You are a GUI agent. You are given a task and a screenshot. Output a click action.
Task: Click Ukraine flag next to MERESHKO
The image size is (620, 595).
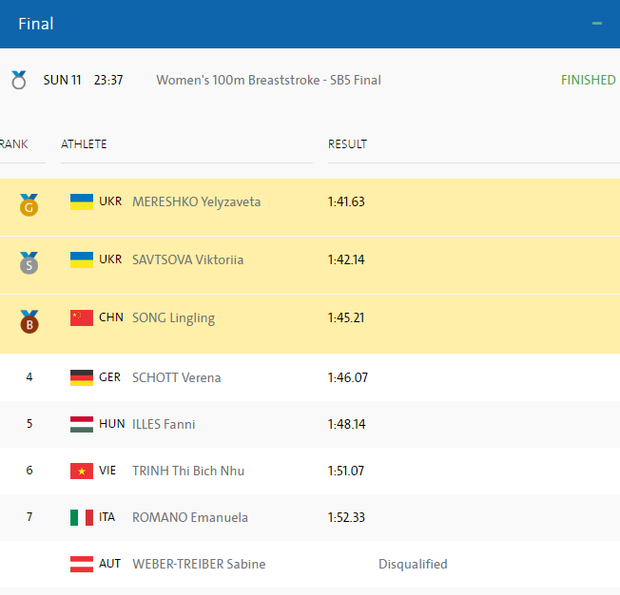(x=82, y=202)
